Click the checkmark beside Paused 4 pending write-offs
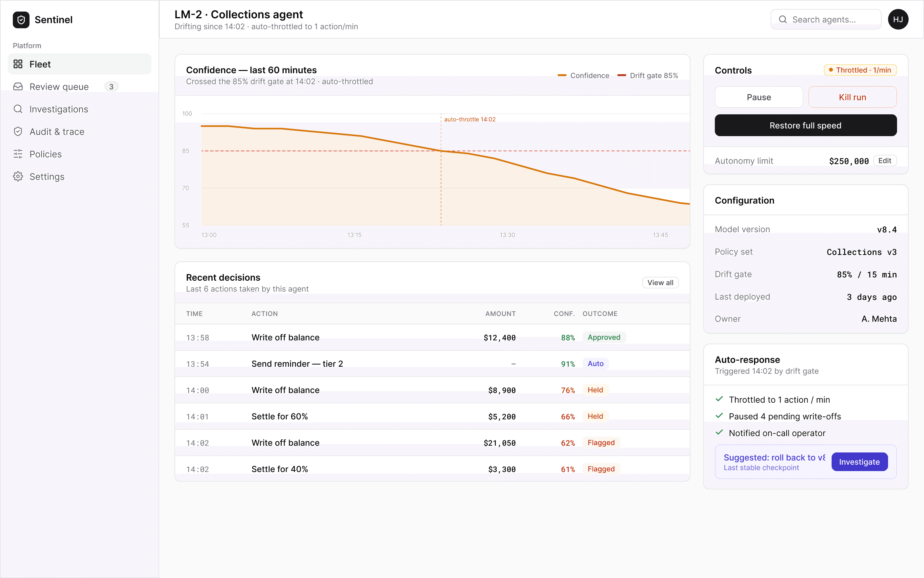The width and height of the screenshot is (924, 578). [x=719, y=416]
